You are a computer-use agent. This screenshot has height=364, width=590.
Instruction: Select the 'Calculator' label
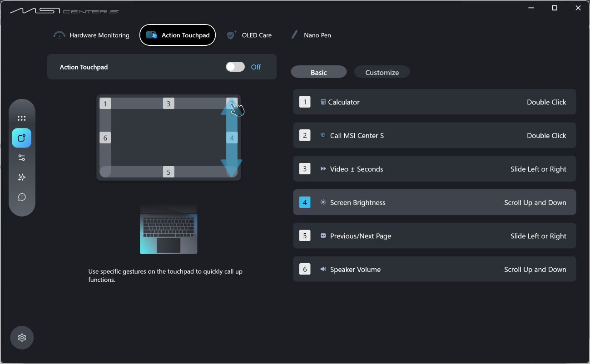pos(344,102)
